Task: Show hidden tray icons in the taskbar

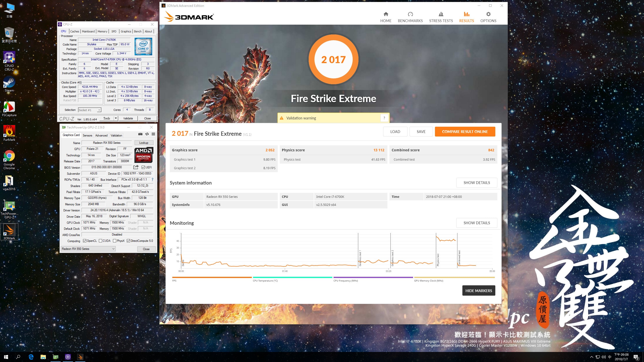Action: 591,357
